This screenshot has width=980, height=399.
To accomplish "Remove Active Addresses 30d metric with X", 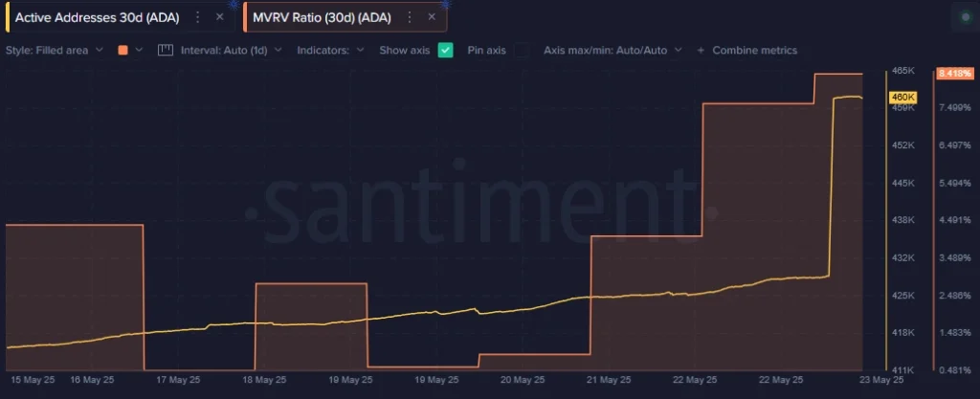I will click(x=219, y=17).
